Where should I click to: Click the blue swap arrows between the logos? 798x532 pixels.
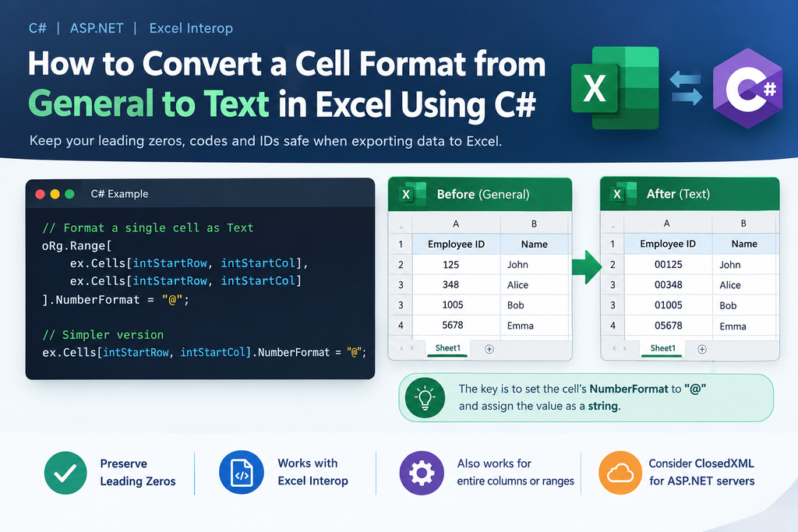coord(686,88)
